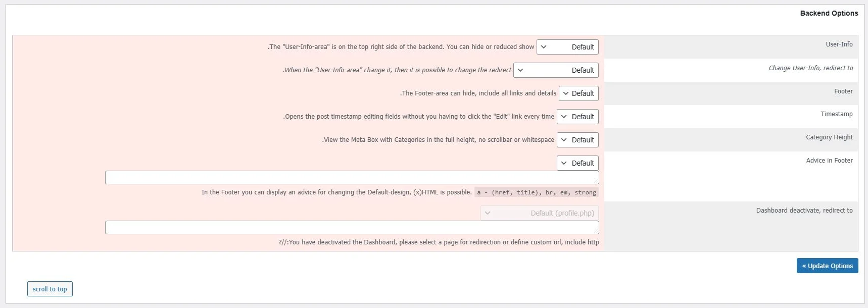Click the 'Change User-Info, redirect to' label
Viewport: 868px width, 308px height.
pos(811,68)
